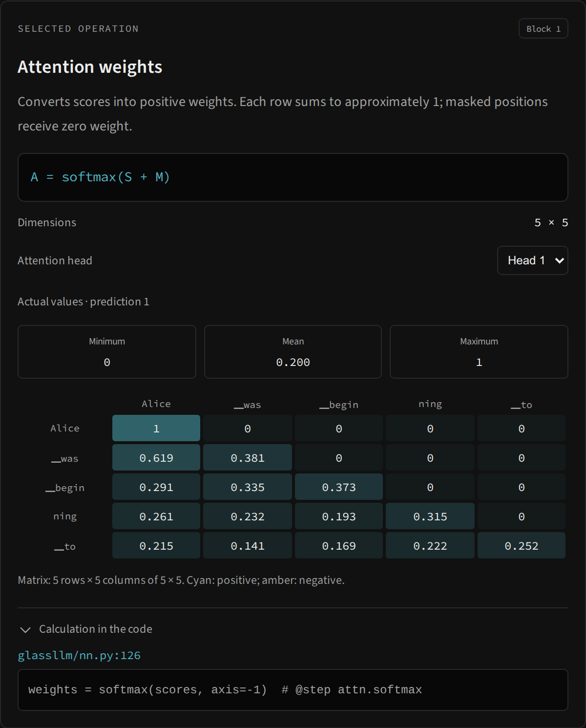The width and height of the screenshot is (586, 728).
Task: Click the Dimensions value 5 × 5
Action: 551,222
